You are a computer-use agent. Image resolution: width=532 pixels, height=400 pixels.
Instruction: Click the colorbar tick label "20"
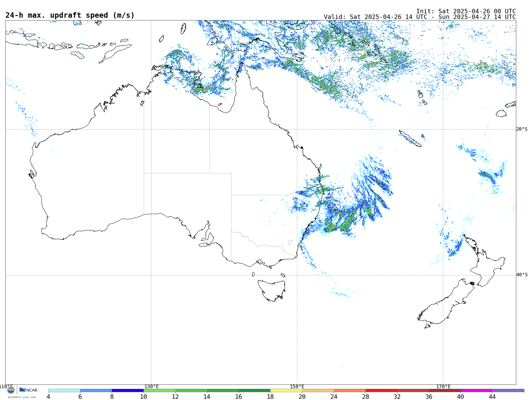point(302,397)
